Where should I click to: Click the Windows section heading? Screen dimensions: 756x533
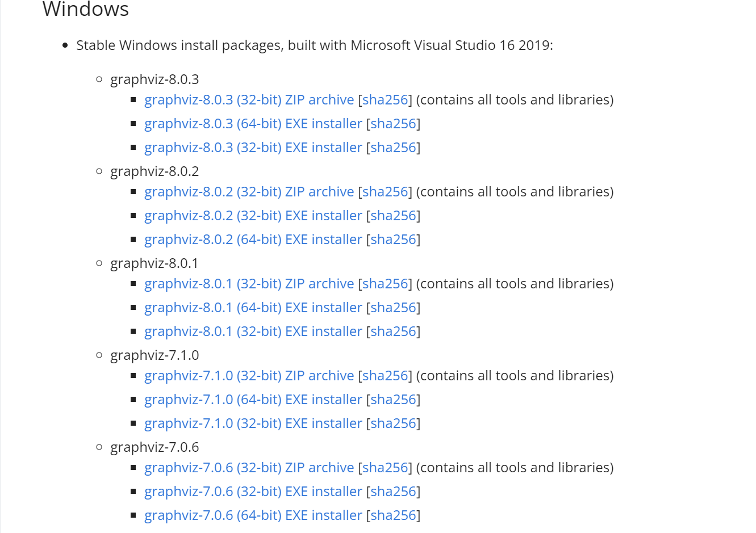click(86, 9)
